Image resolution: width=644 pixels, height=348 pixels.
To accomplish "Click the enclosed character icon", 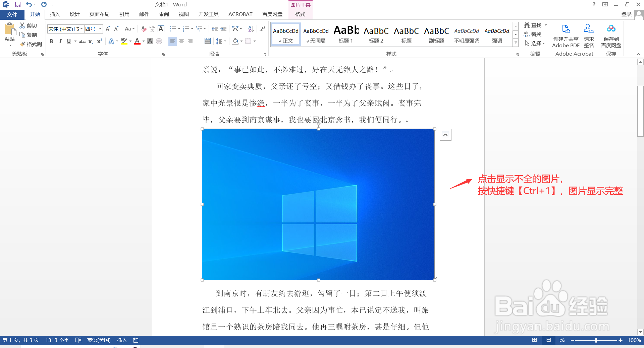I will [x=159, y=41].
